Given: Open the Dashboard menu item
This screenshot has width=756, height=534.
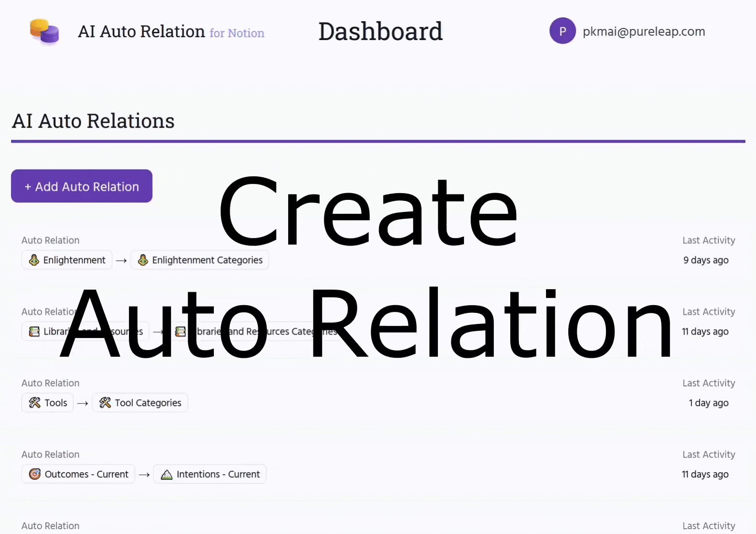Looking at the screenshot, I should [x=380, y=31].
